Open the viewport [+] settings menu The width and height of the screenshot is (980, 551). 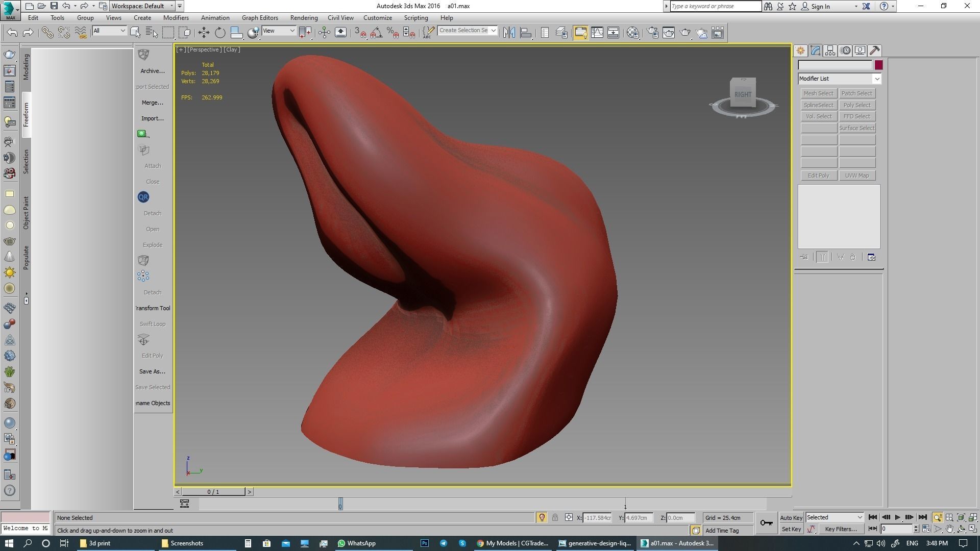[181, 49]
